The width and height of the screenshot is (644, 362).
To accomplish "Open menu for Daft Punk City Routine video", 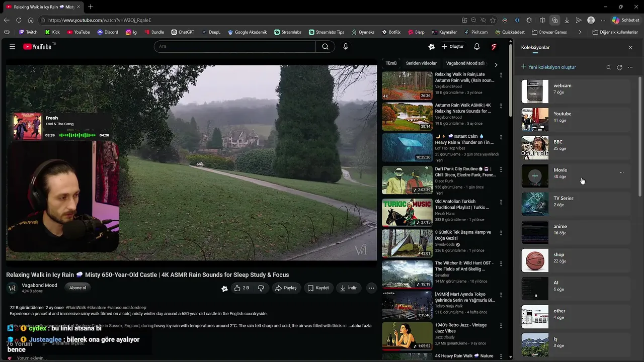I will point(501,169).
